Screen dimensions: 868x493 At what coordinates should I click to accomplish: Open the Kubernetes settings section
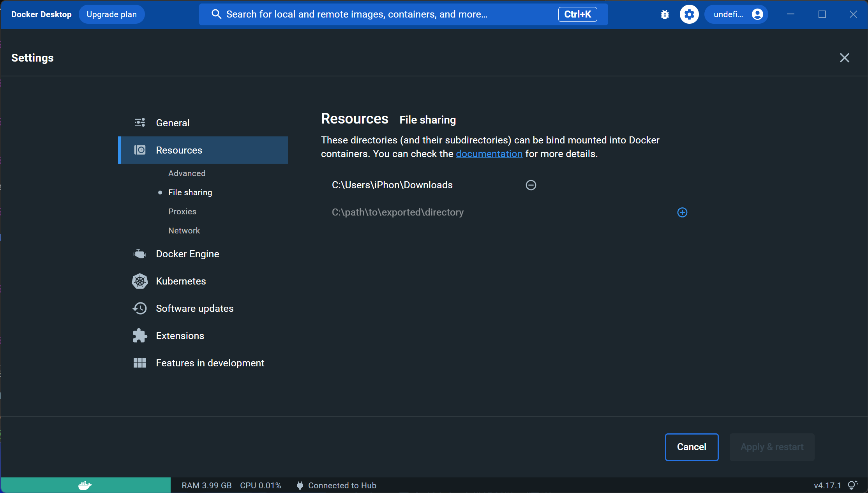[181, 281]
